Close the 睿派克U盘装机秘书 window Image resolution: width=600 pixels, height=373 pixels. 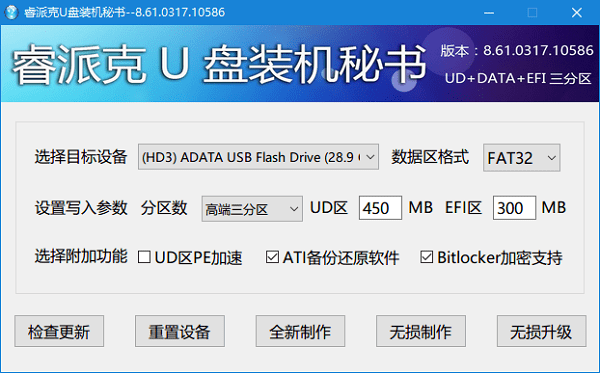[577, 13]
